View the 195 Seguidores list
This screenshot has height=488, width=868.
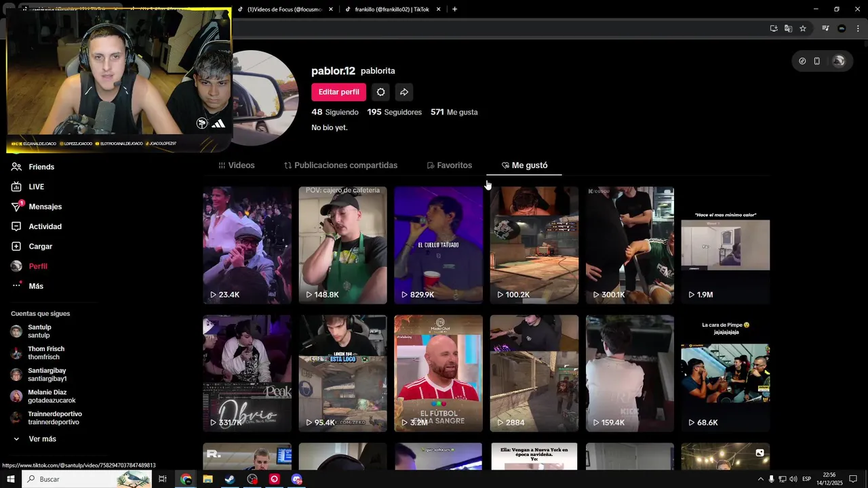[x=395, y=112]
